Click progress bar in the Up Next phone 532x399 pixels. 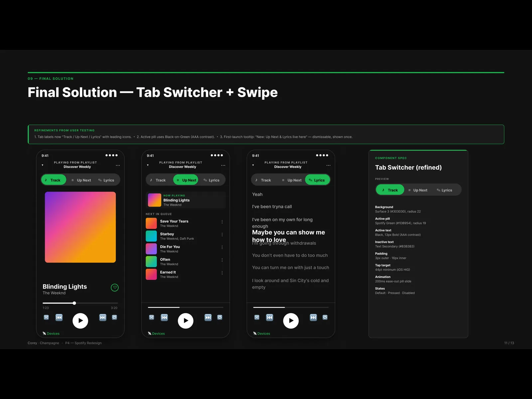186,307
